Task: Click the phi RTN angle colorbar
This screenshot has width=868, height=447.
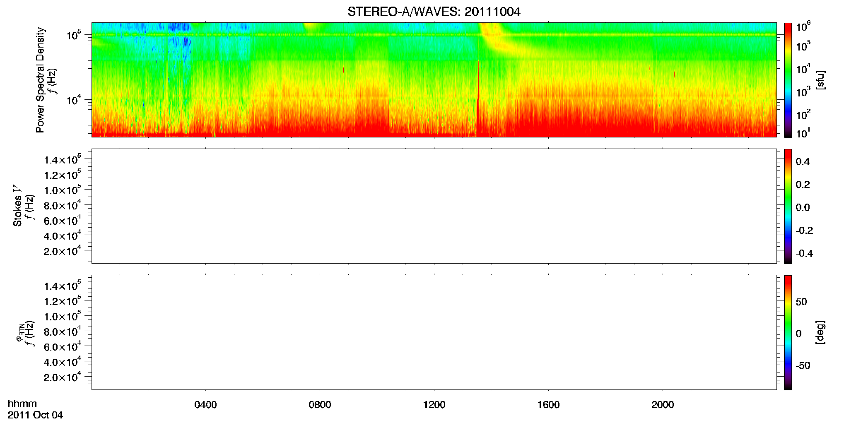Action: tap(788, 332)
